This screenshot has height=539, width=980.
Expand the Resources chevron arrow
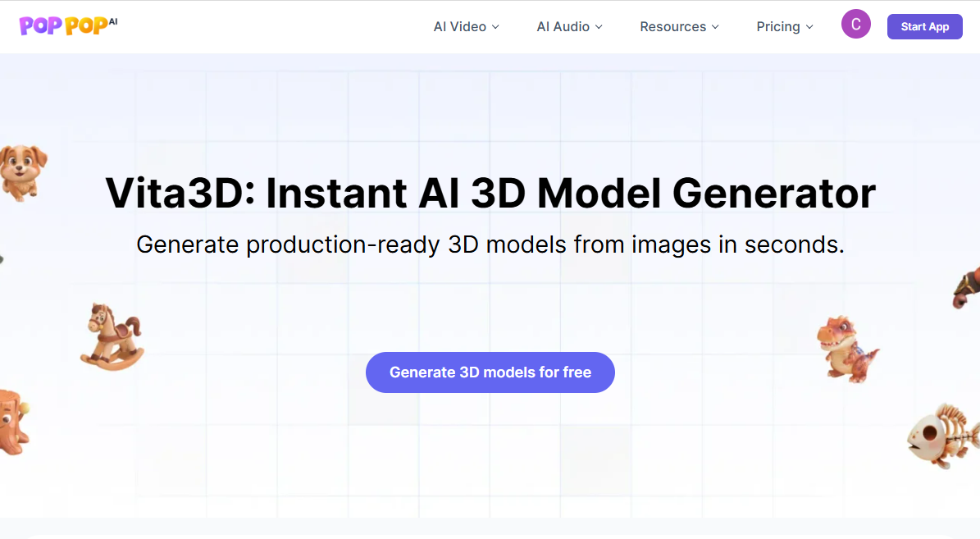[x=716, y=27]
